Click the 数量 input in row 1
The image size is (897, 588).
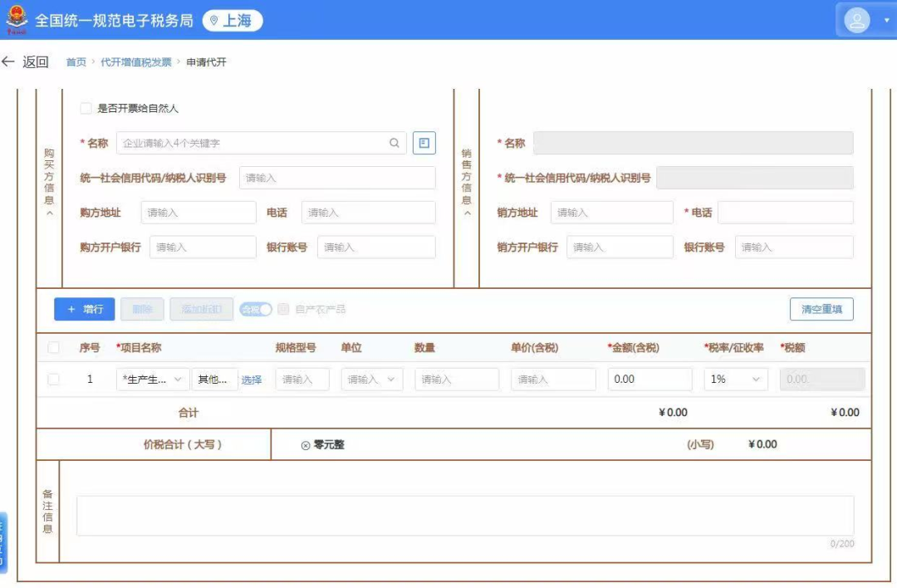[x=457, y=380]
